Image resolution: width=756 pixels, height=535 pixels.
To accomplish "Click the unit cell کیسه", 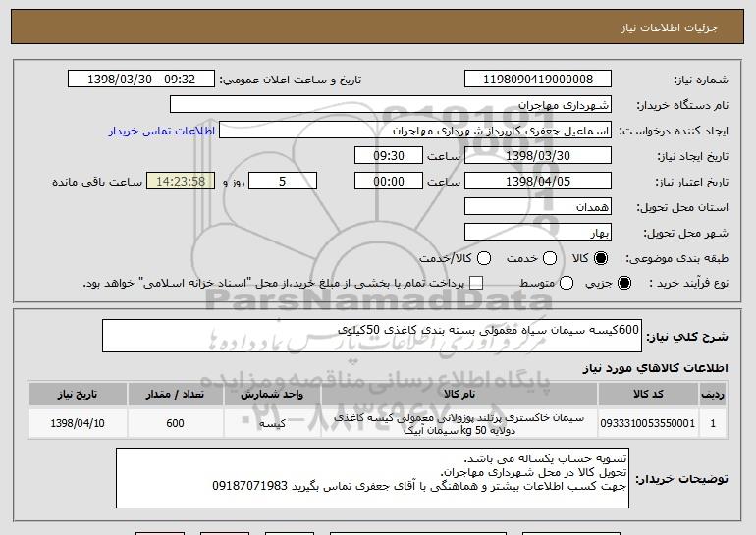I will [x=272, y=423].
